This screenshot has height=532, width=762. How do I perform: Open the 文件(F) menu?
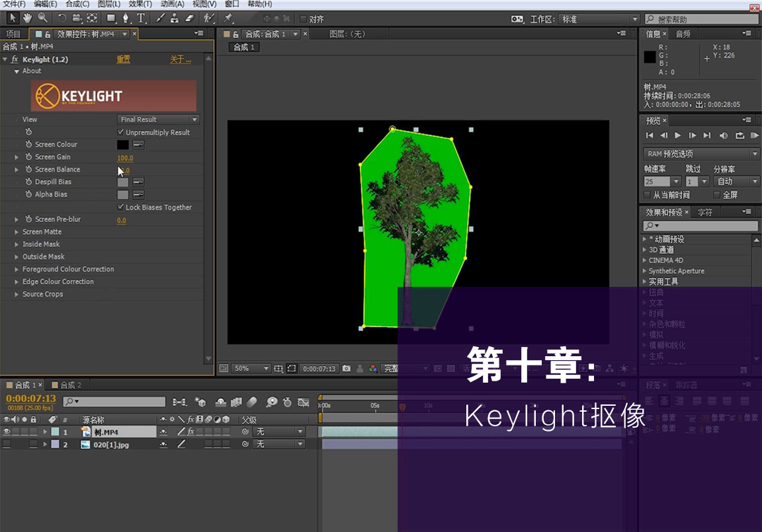click(x=14, y=4)
